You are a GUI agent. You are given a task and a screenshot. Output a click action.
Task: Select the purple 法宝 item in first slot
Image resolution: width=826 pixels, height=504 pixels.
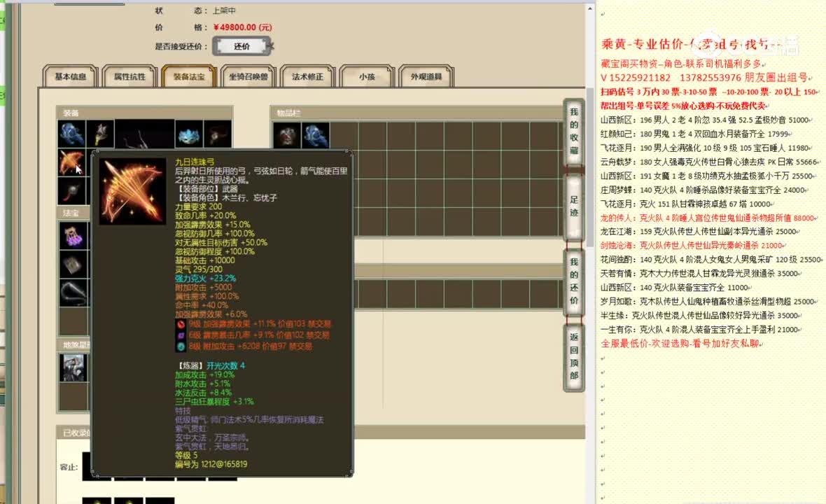click(x=73, y=235)
